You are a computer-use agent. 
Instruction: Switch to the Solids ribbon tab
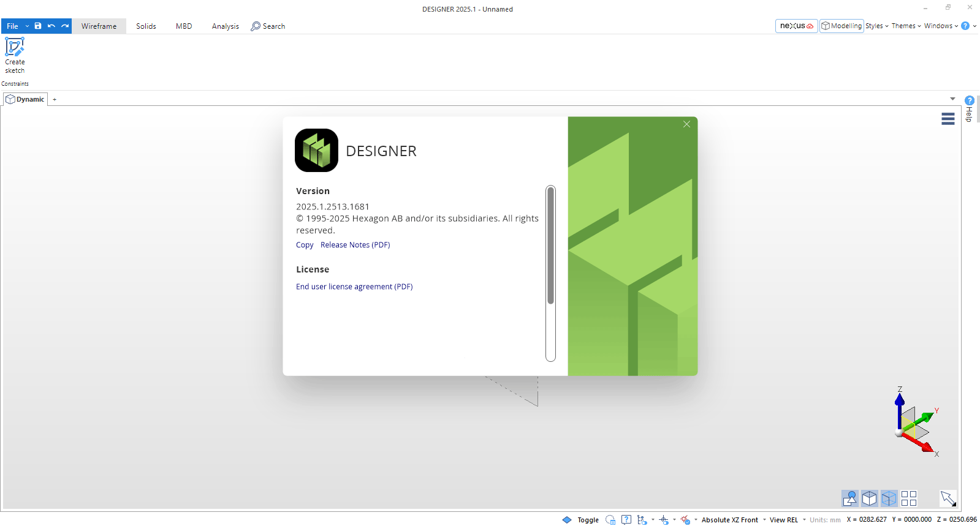click(146, 26)
